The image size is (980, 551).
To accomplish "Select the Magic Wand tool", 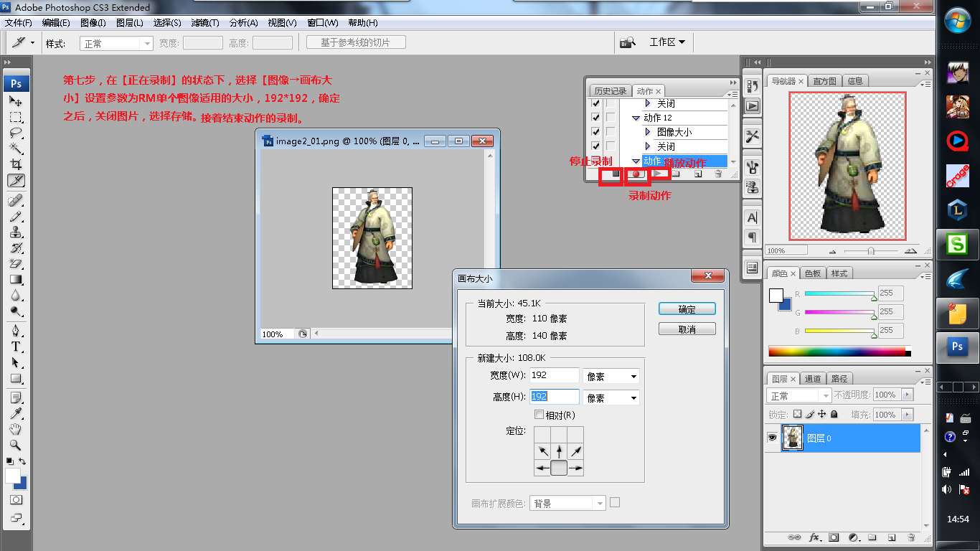I will coord(16,149).
